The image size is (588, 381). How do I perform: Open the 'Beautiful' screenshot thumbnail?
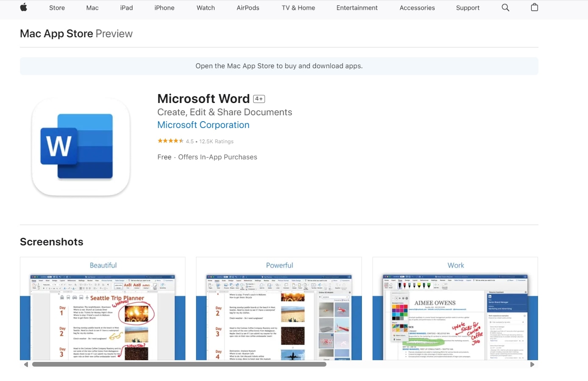103,309
